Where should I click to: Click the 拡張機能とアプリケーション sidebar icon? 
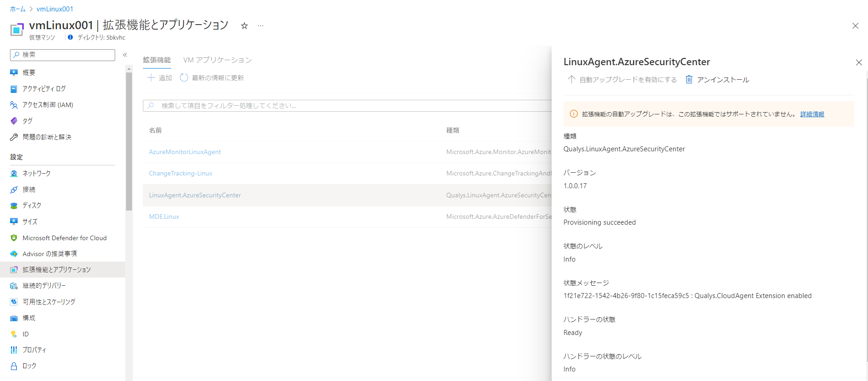click(x=14, y=270)
